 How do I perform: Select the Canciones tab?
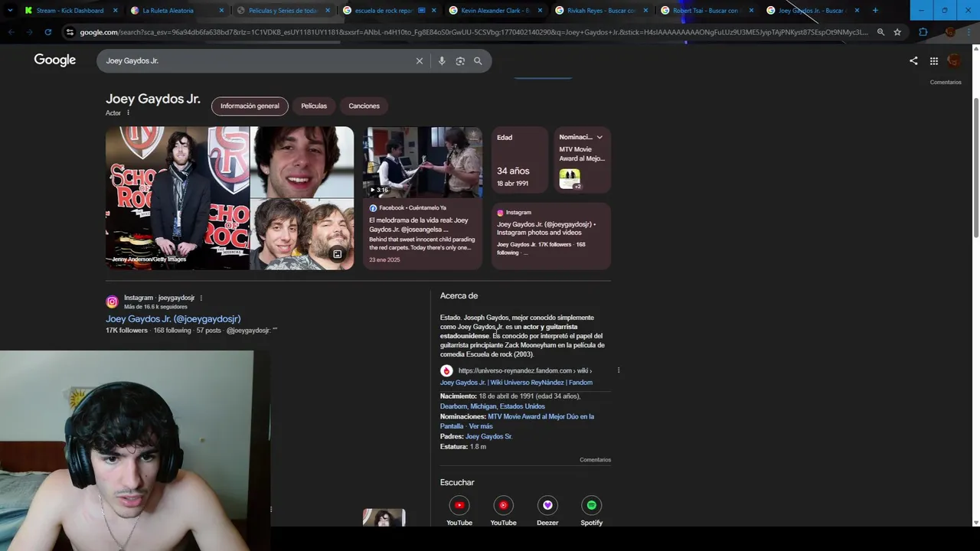pyautogui.click(x=364, y=106)
